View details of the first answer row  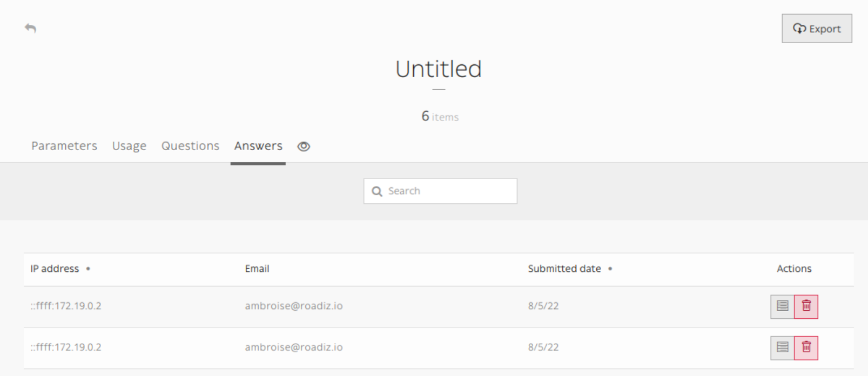coord(782,306)
